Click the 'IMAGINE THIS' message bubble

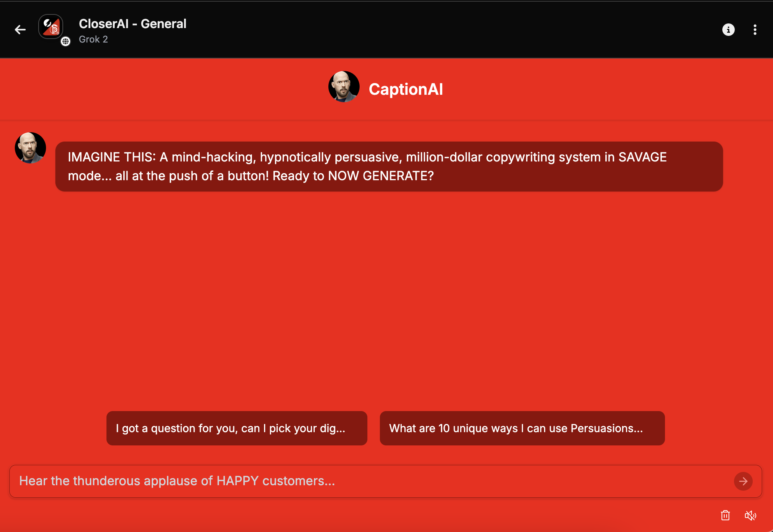click(389, 167)
